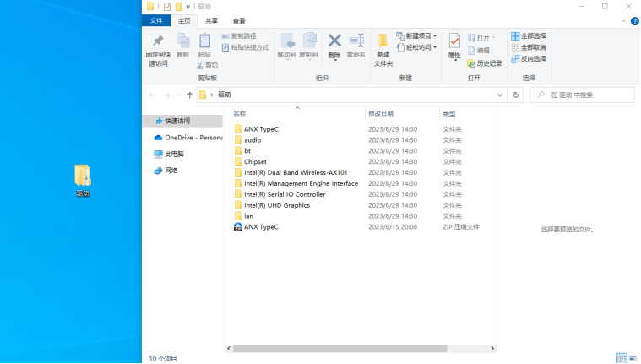641x364 pixels.
Task: Click 剪切 scissors icon
Action: pyautogui.click(x=200, y=65)
